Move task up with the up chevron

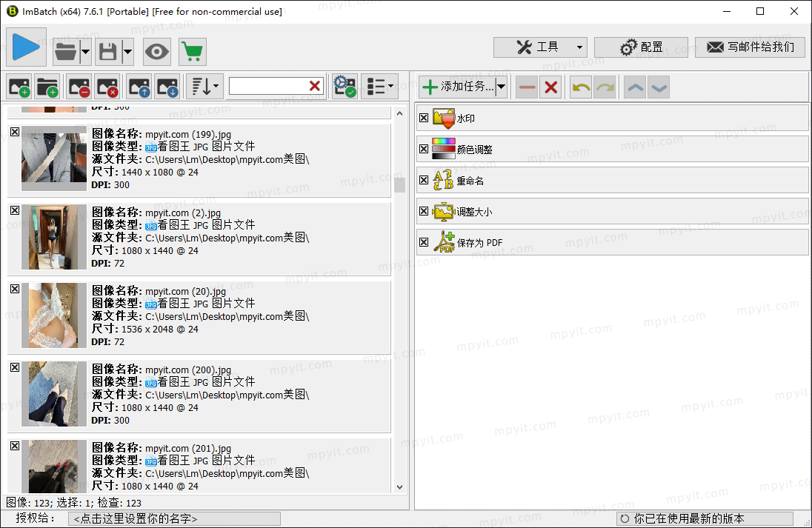[x=636, y=87]
